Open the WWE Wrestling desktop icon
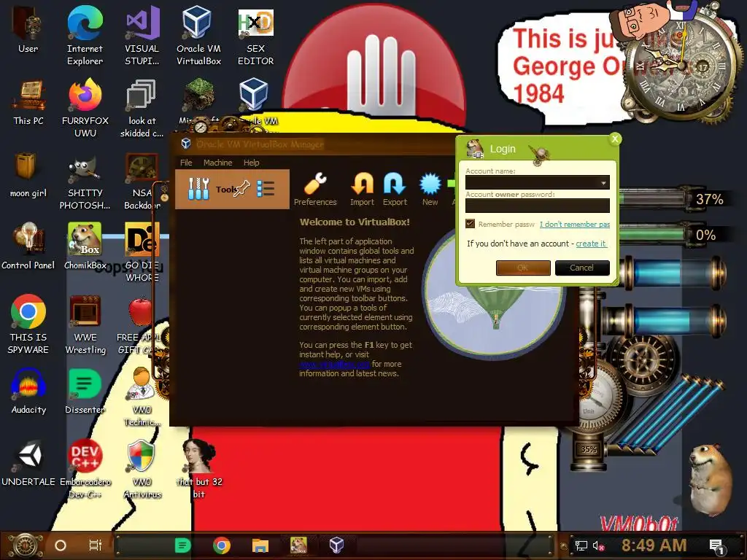Image resolution: width=747 pixels, height=560 pixels. tap(85, 324)
